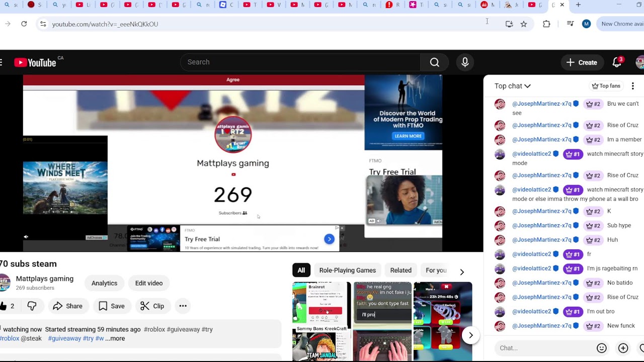Open notifications bell with 3 alerts
This screenshot has width=644, height=362.
pyautogui.click(x=617, y=62)
